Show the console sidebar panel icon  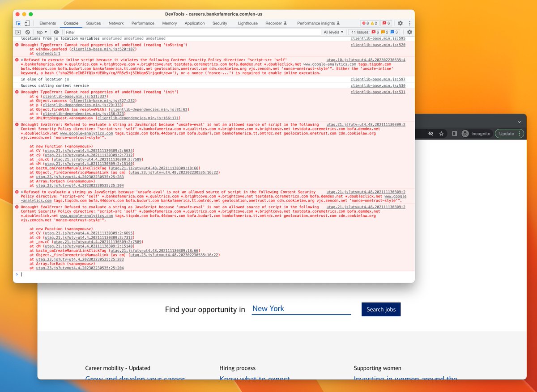[18, 32]
